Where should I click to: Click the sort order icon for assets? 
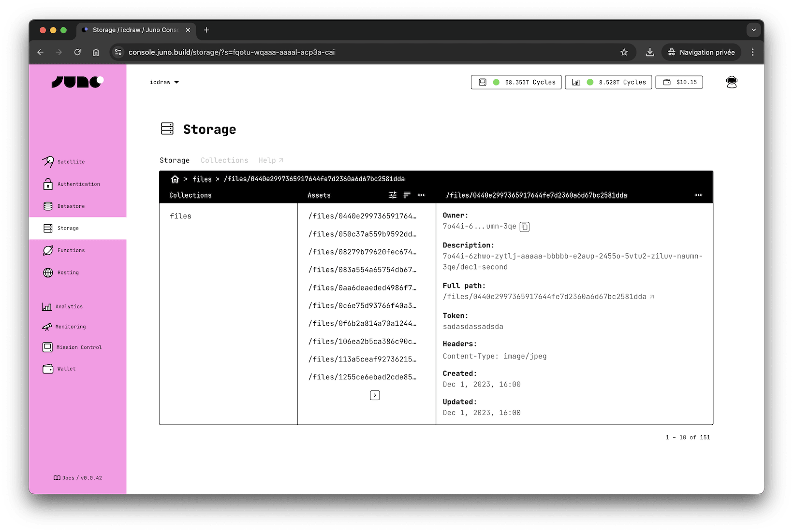coord(407,195)
